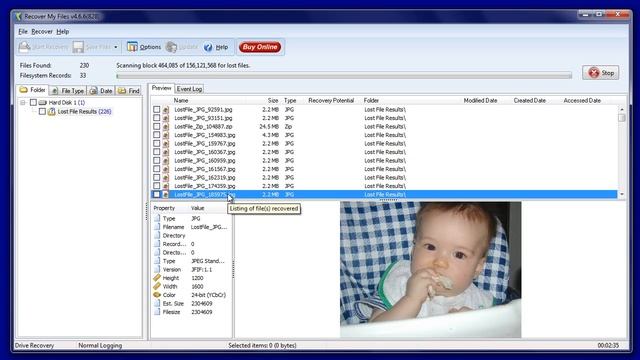This screenshot has width=640, height=360.
Task: Check the Hard Disk 1 checkbox
Action: point(33,102)
